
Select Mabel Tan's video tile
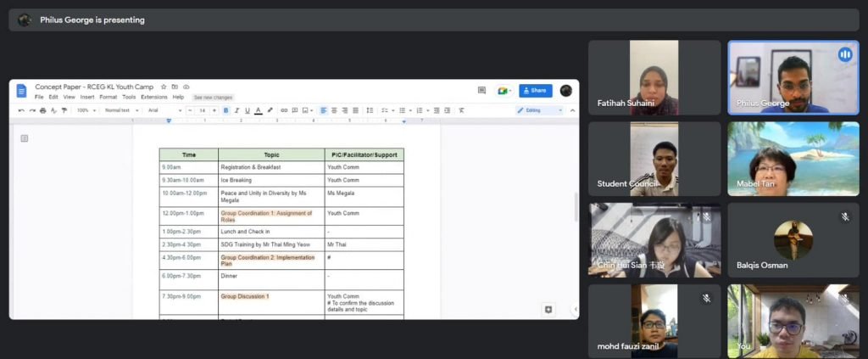[793, 159]
